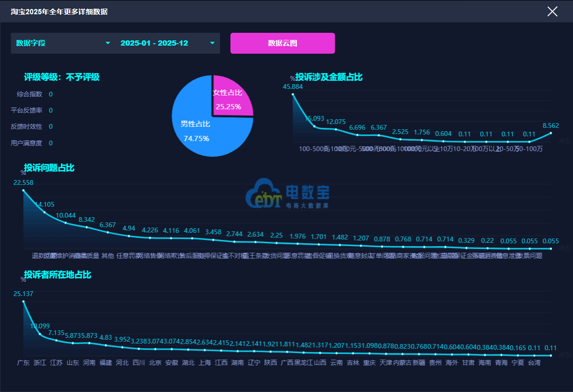573x392 pixels.
Task: Click the 台湾 axis label
Action: coord(534,363)
